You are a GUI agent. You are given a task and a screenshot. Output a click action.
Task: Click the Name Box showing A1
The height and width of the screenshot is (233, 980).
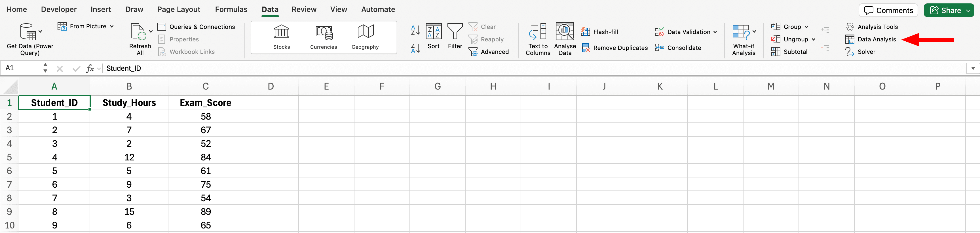pyautogui.click(x=22, y=68)
